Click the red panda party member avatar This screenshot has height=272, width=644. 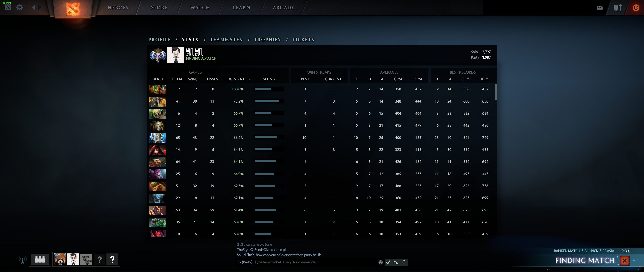pyautogui.click(x=60, y=259)
